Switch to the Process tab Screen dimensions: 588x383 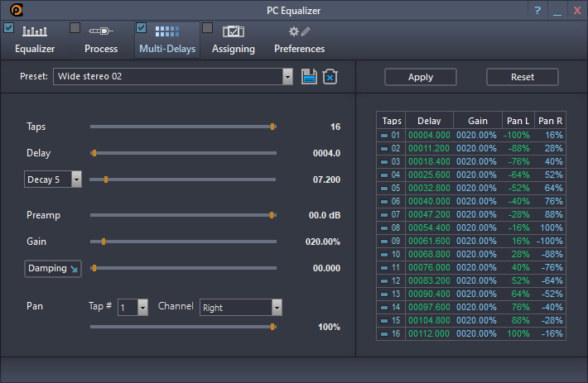101,40
